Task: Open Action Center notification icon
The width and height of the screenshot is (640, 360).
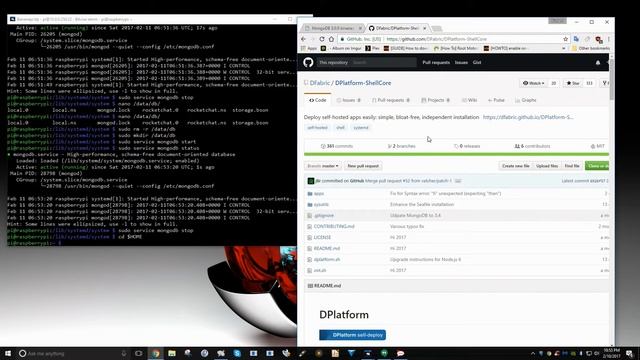Action: click(629, 353)
